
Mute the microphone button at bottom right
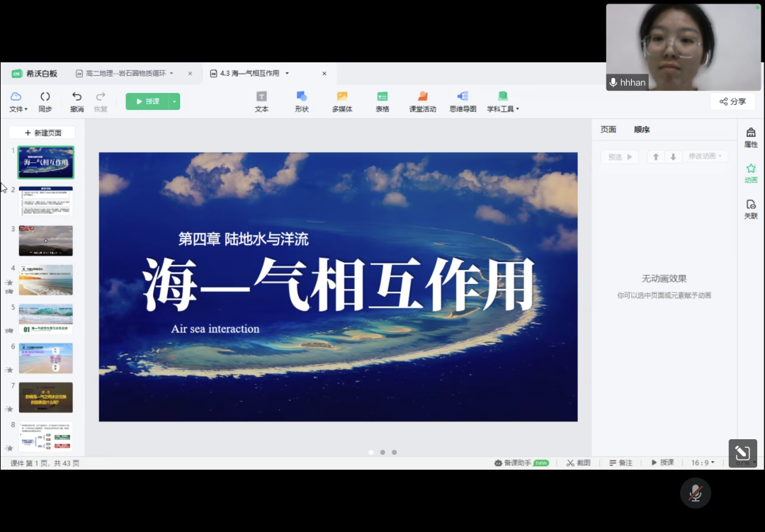pos(696,492)
